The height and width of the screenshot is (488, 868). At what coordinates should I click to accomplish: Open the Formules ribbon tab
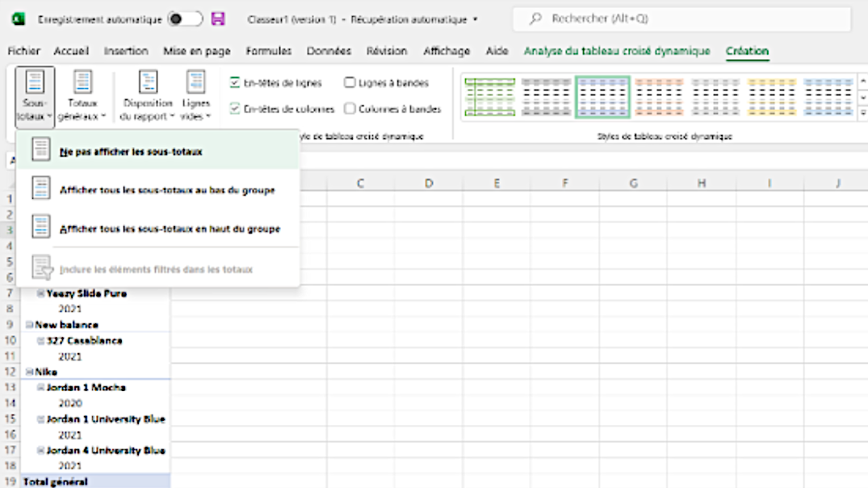click(268, 51)
